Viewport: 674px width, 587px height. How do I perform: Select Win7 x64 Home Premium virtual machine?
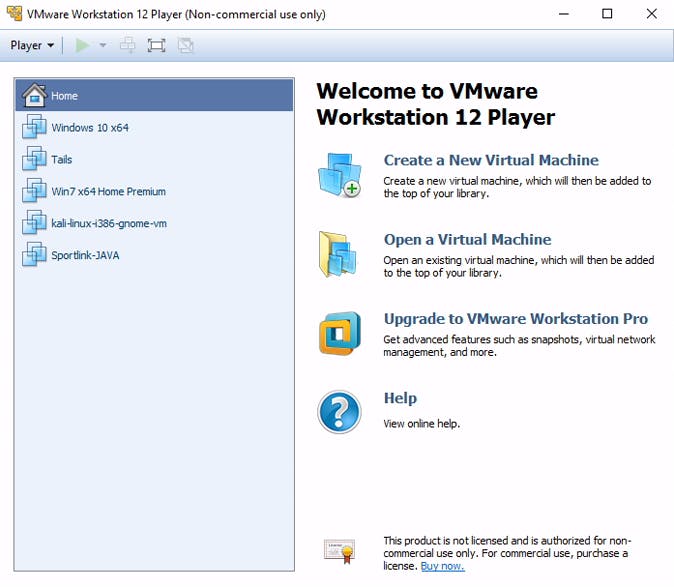pos(154,191)
